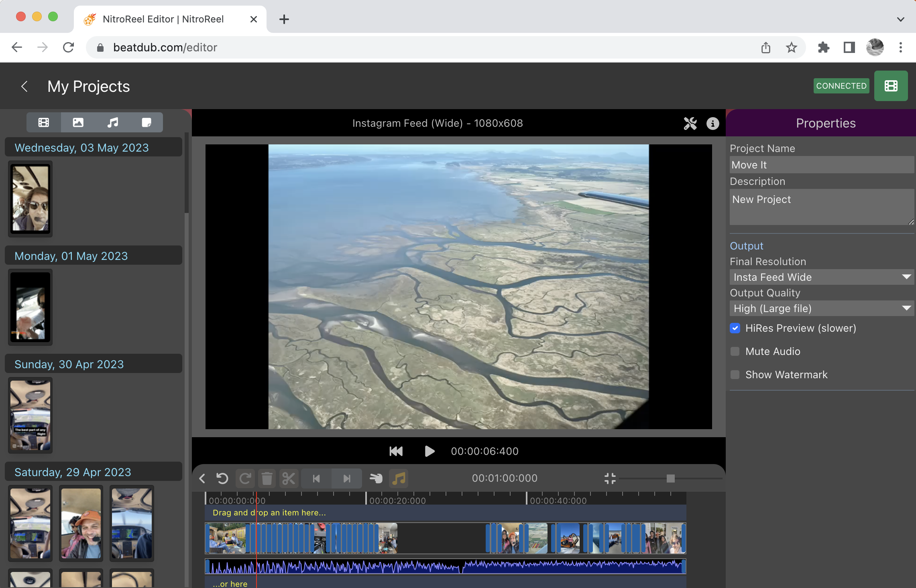This screenshot has width=916, height=588.
Task: Select the Monday 01 May 2023 thumbnail
Action: (31, 307)
